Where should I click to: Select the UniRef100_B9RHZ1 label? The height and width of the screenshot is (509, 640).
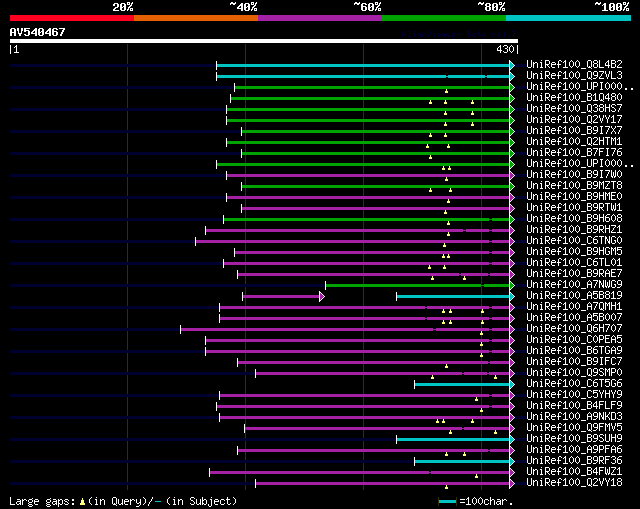(x=574, y=230)
